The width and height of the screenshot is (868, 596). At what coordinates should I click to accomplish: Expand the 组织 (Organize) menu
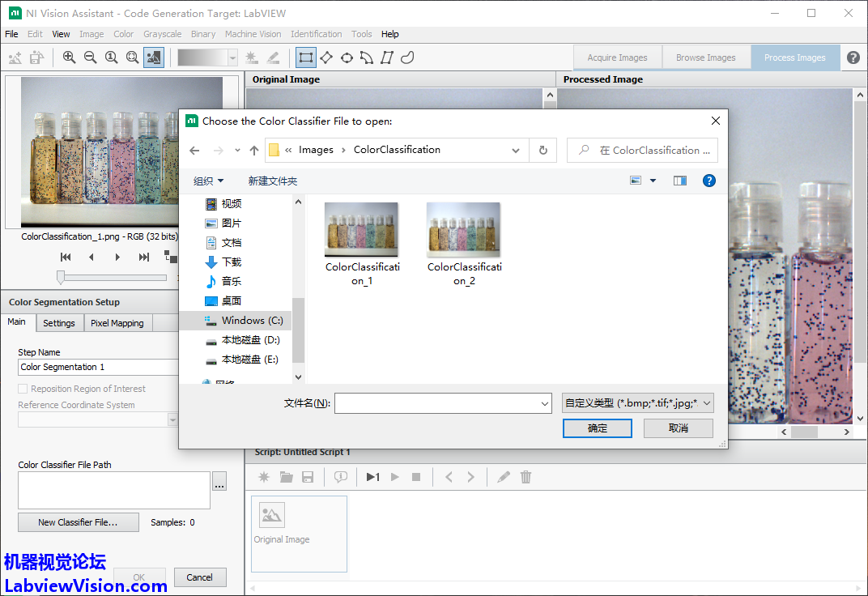pyautogui.click(x=208, y=181)
